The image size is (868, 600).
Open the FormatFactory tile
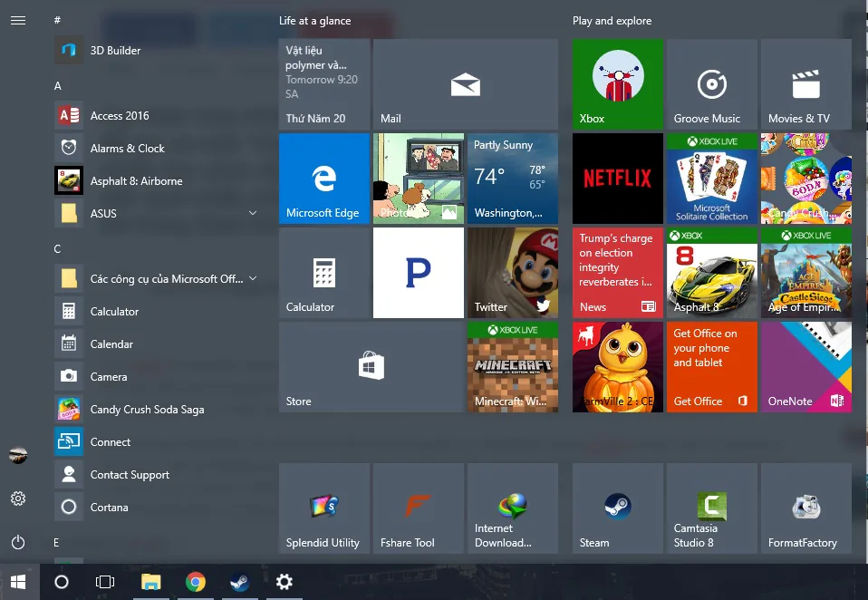[x=806, y=508]
